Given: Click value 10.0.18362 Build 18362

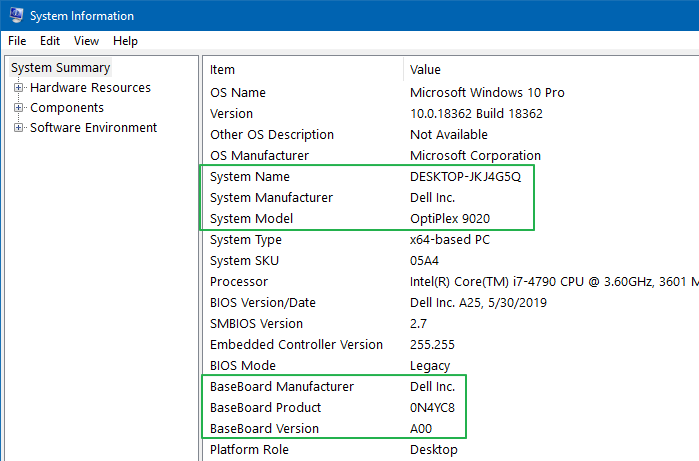Looking at the screenshot, I should pos(476,114).
